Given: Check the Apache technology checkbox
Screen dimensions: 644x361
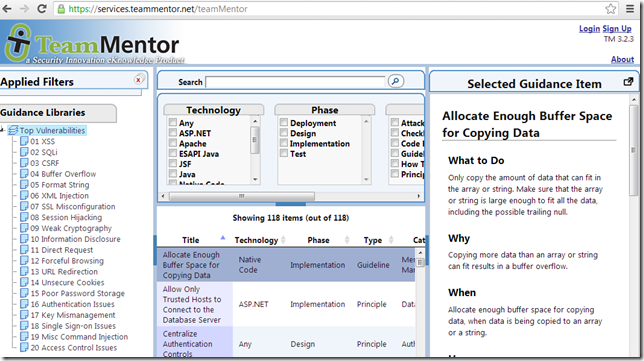Looking at the screenshot, I should point(173,143).
